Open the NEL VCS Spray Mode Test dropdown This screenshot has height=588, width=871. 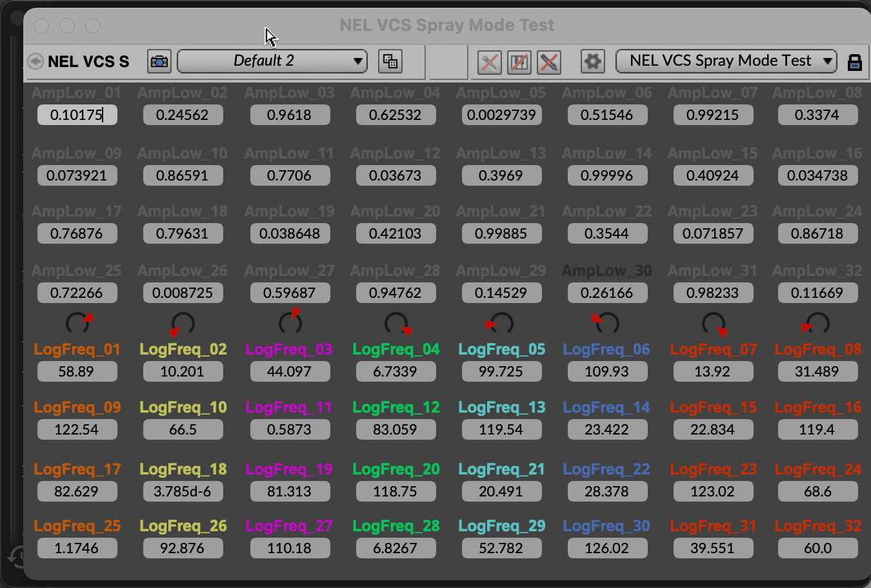[x=726, y=61]
